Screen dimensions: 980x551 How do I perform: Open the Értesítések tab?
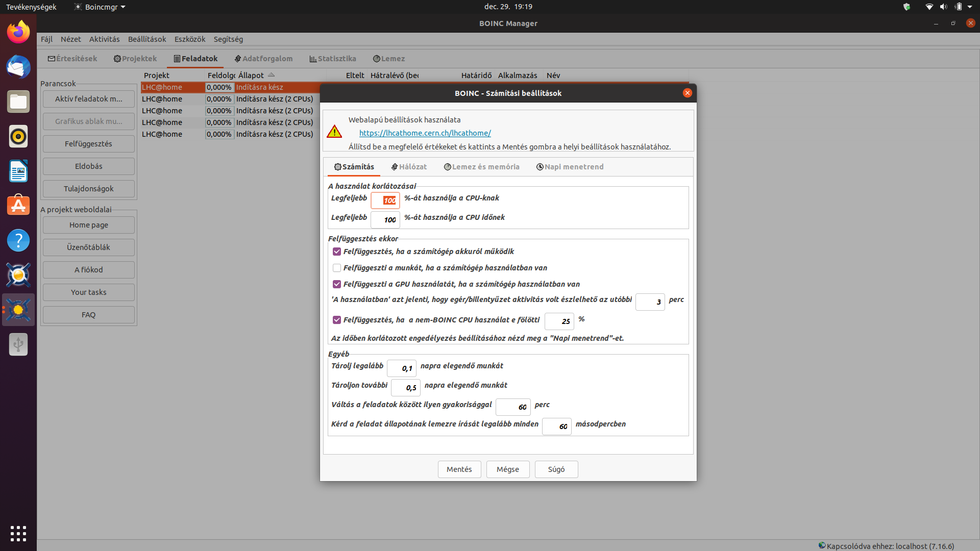coord(72,59)
